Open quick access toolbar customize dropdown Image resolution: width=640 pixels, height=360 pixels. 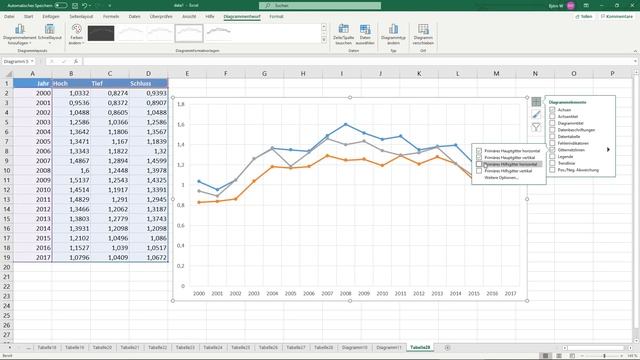[109, 6]
